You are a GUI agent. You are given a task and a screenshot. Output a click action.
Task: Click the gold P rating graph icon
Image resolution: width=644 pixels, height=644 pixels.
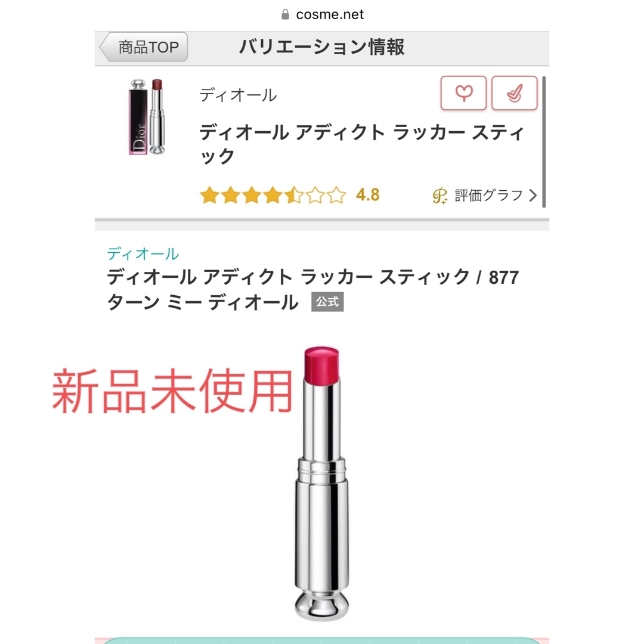click(x=440, y=196)
